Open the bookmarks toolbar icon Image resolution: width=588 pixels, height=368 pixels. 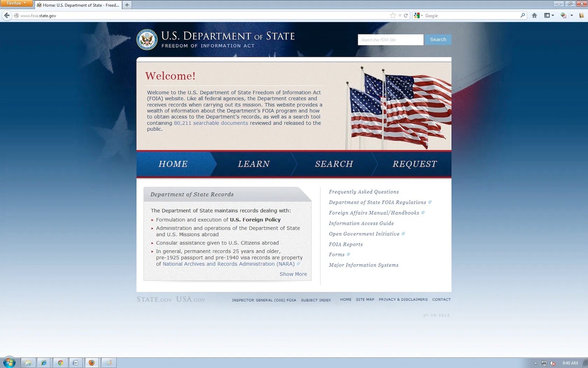tap(547, 15)
